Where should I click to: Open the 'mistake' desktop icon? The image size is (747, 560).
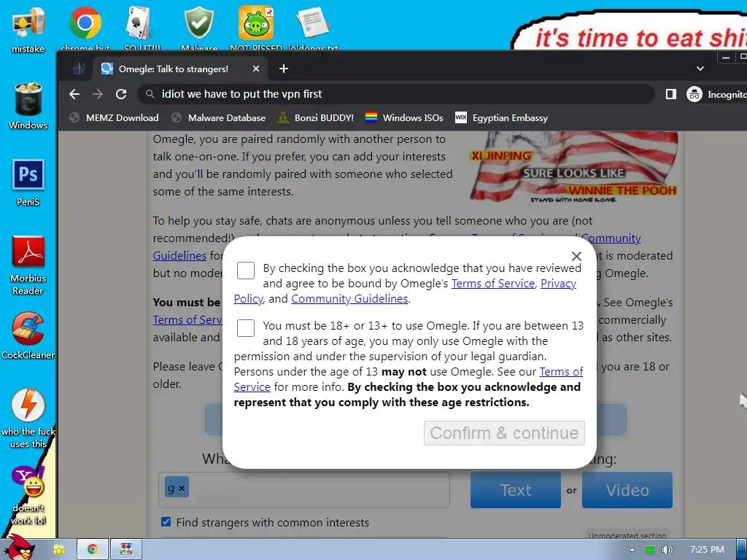click(28, 29)
